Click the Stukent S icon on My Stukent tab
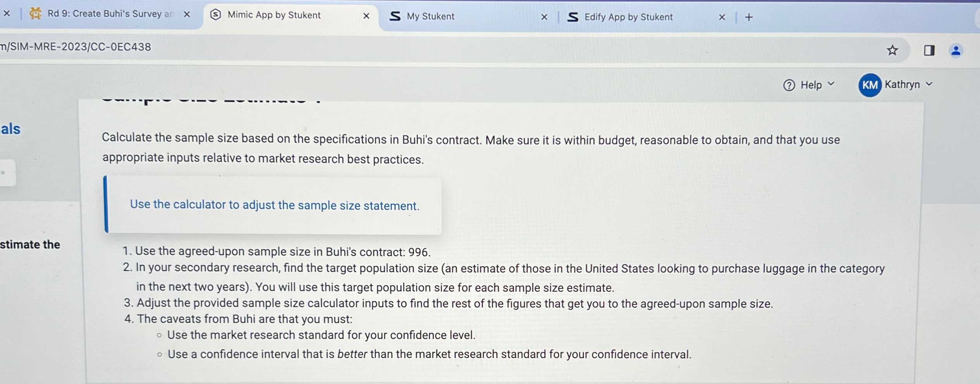This screenshot has height=384, width=980. (x=395, y=16)
